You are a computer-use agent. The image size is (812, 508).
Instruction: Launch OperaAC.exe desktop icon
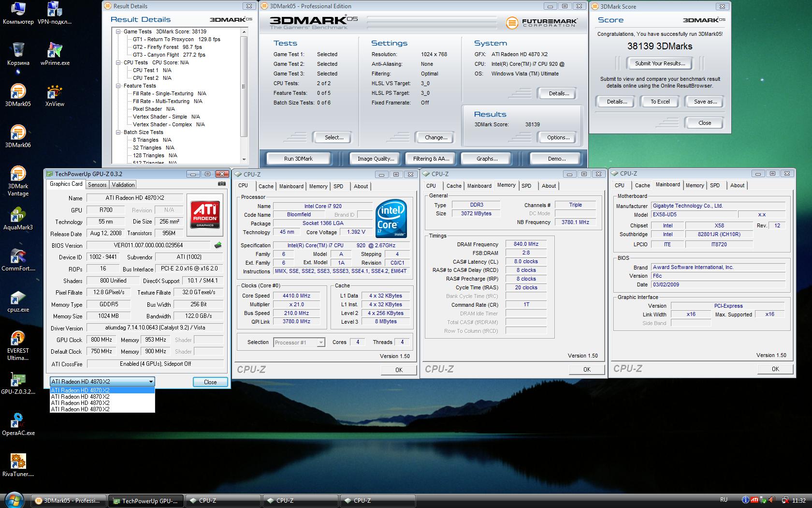18,424
